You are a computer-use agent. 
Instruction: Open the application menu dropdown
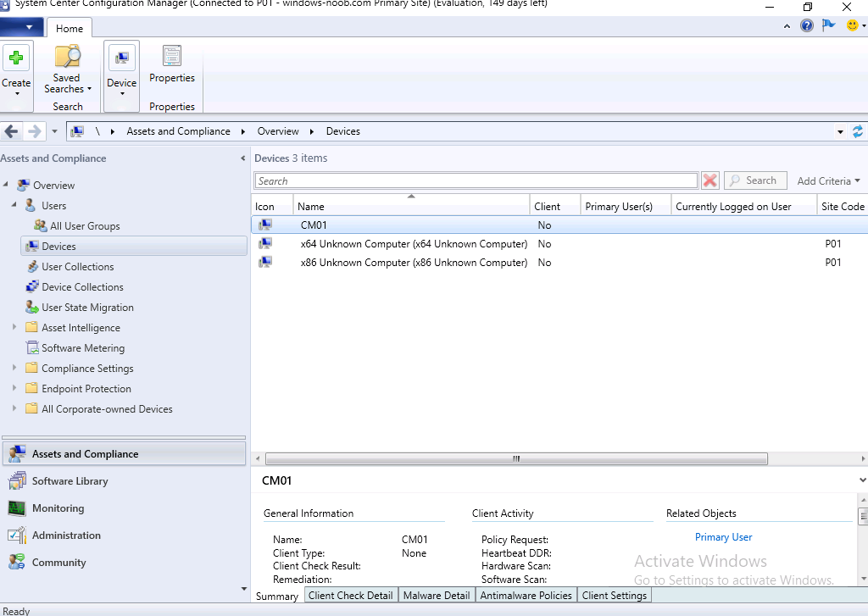(x=21, y=26)
